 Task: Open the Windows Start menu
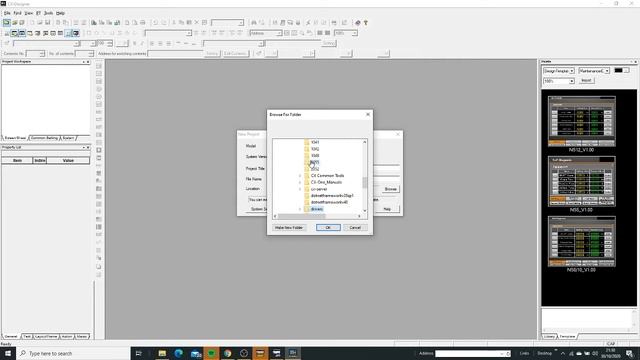click(8, 353)
